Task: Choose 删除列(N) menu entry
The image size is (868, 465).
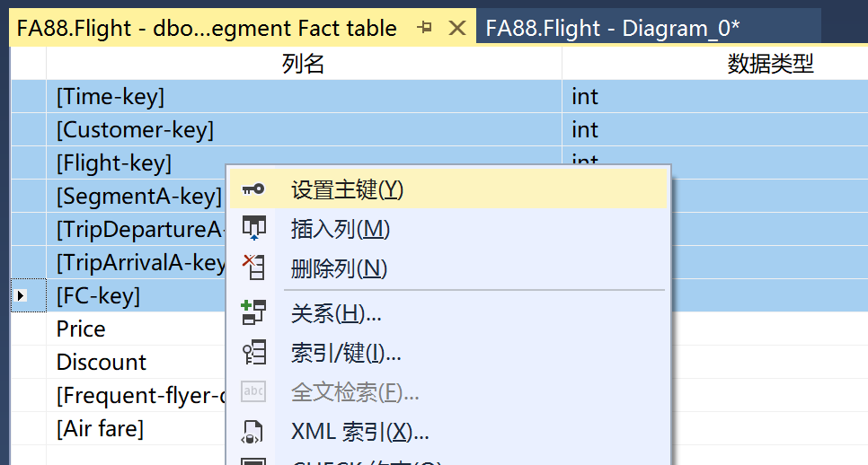Action: [x=448, y=268]
